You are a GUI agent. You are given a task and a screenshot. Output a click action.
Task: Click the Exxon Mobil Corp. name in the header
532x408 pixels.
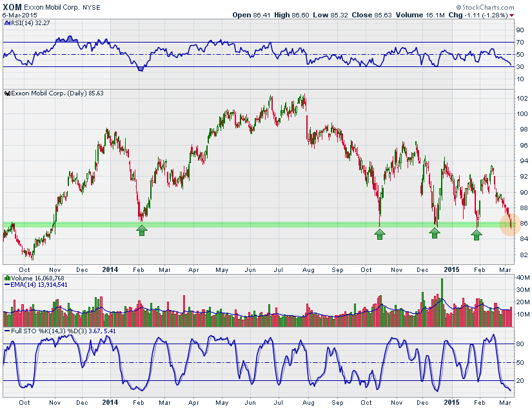click(52, 8)
